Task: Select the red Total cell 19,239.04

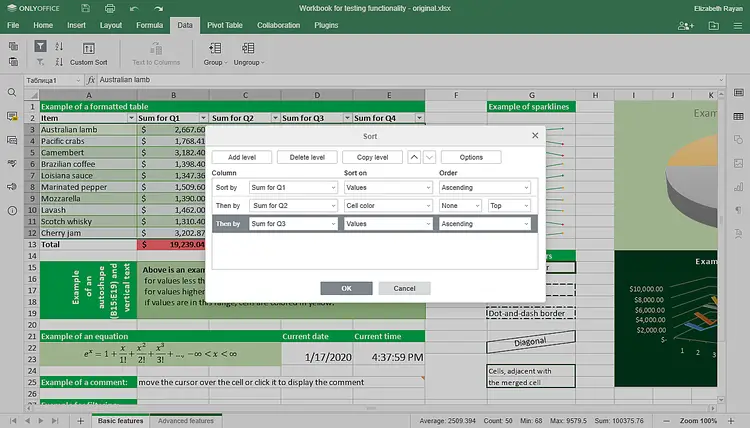Action: click(173, 244)
